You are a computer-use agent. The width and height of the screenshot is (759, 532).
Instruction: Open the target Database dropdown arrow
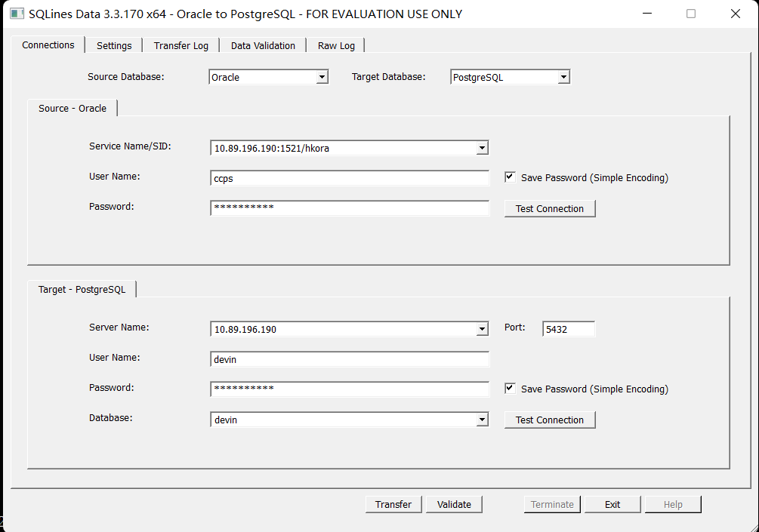(482, 420)
